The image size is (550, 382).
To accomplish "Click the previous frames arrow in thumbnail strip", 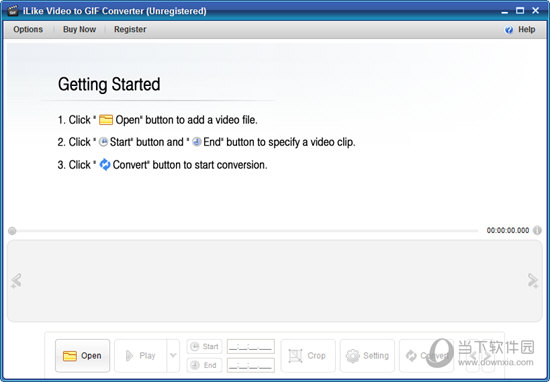I will pyautogui.click(x=16, y=281).
